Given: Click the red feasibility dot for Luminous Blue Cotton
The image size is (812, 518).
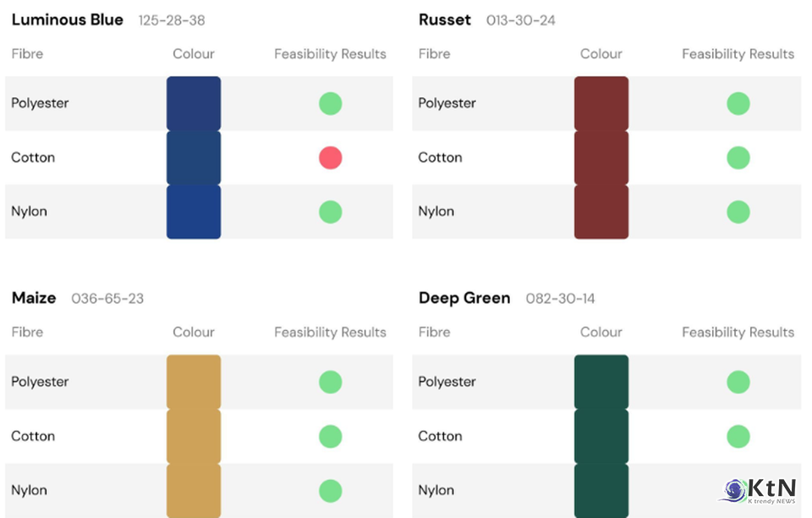Looking at the screenshot, I should [x=330, y=157].
